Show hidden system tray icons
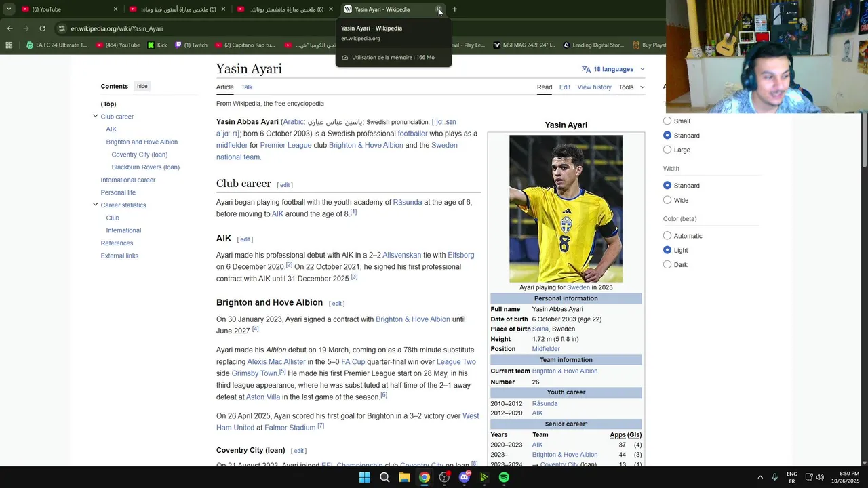This screenshot has width=868, height=488. tap(760, 477)
